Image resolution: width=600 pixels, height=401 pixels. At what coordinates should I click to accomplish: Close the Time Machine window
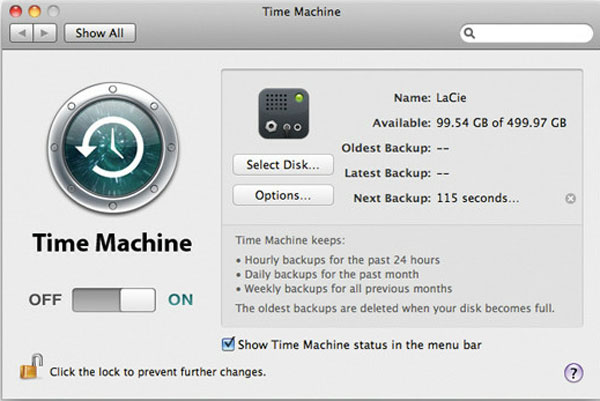pyautogui.click(x=14, y=10)
